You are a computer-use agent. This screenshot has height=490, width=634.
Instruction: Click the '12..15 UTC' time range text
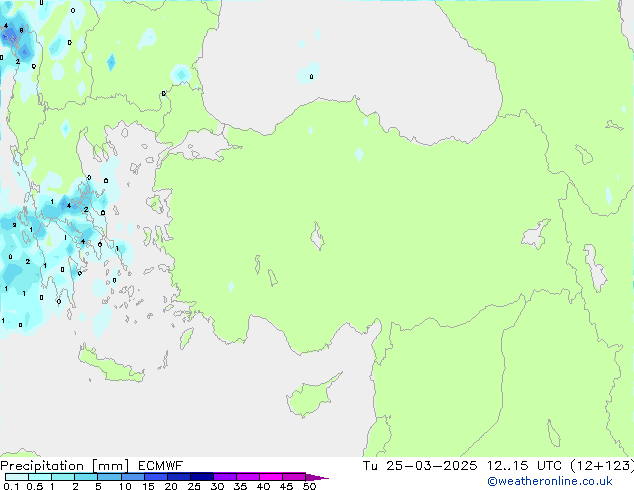pos(524,466)
